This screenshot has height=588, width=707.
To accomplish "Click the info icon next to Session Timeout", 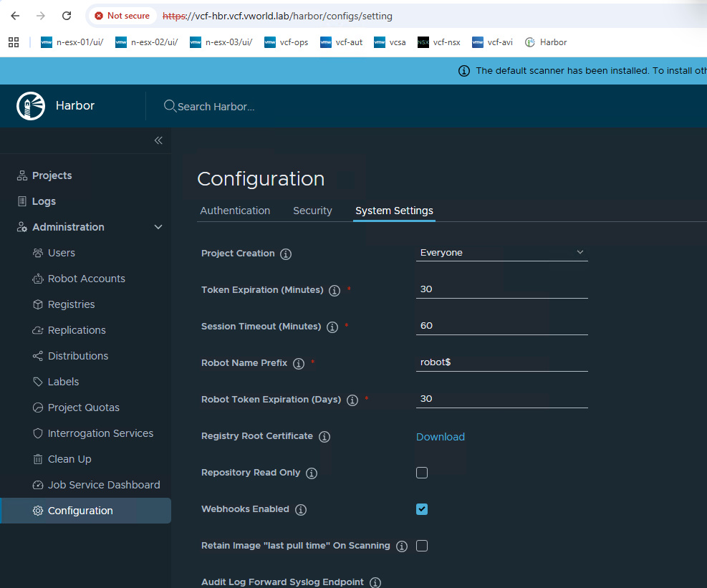I will coord(332,327).
